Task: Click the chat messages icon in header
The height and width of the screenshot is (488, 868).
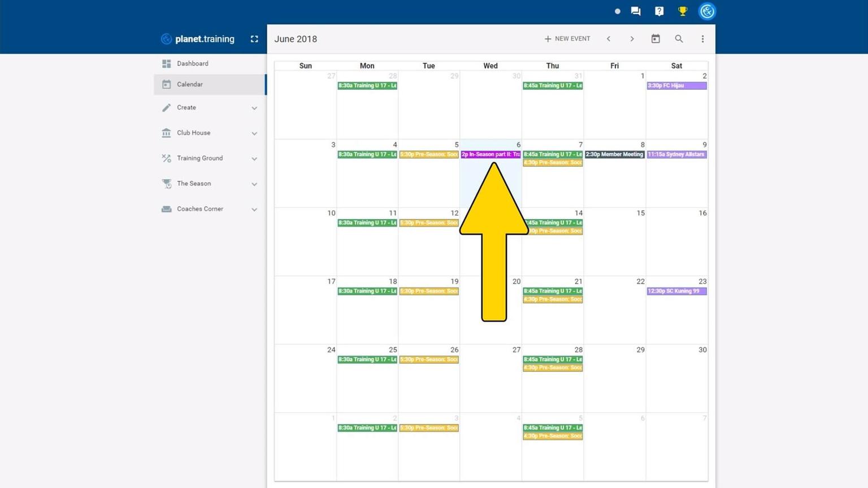Action: [636, 11]
